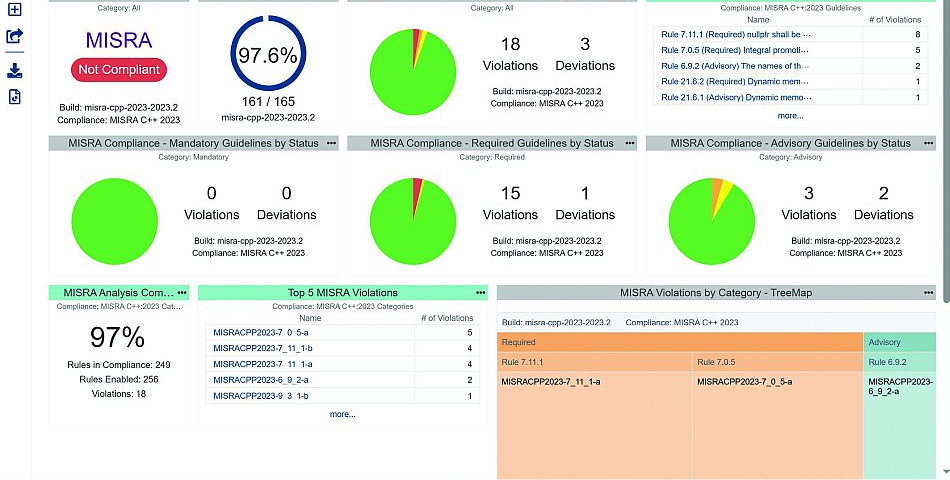Open Top 5 MISRA Violations ellipsis menu
Screen dimensions: 950x480
coord(480,292)
